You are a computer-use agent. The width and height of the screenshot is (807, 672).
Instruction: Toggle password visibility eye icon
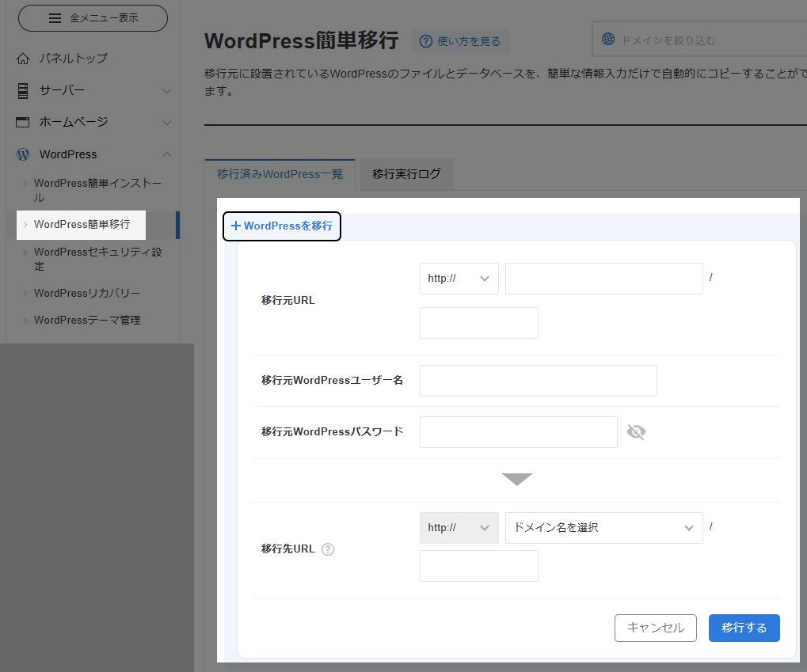click(636, 432)
